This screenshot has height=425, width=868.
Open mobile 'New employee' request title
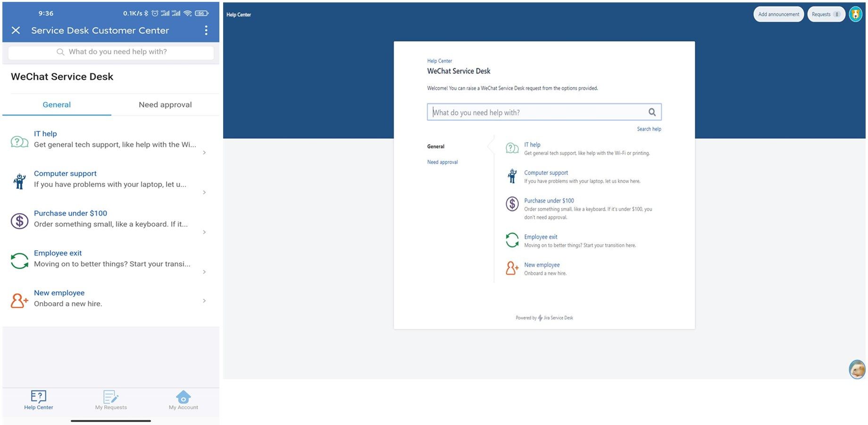click(x=59, y=293)
